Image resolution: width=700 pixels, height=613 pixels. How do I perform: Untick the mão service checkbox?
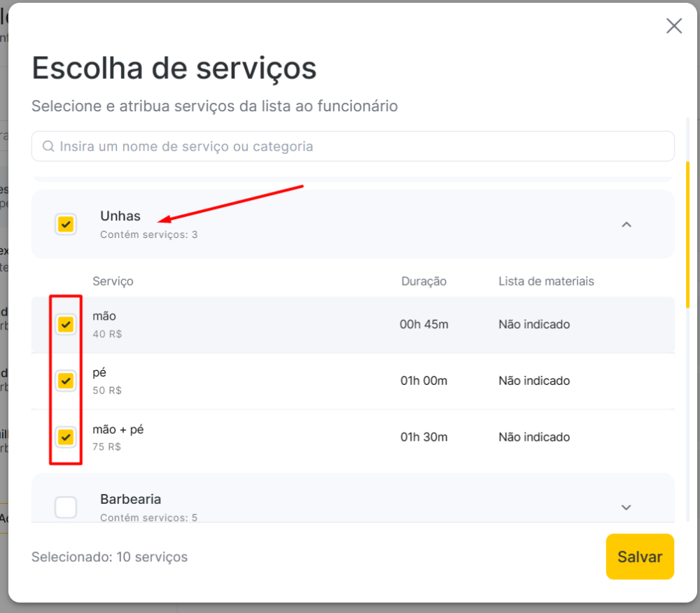pyautogui.click(x=66, y=325)
